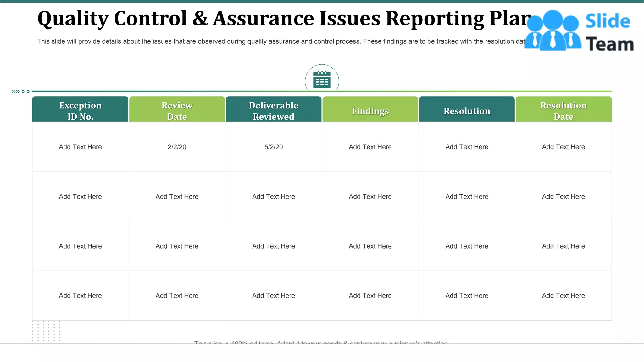Image resolution: width=644 pixels, height=362 pixels.
Task: Select the Findings column header
Action: (370, 111)
